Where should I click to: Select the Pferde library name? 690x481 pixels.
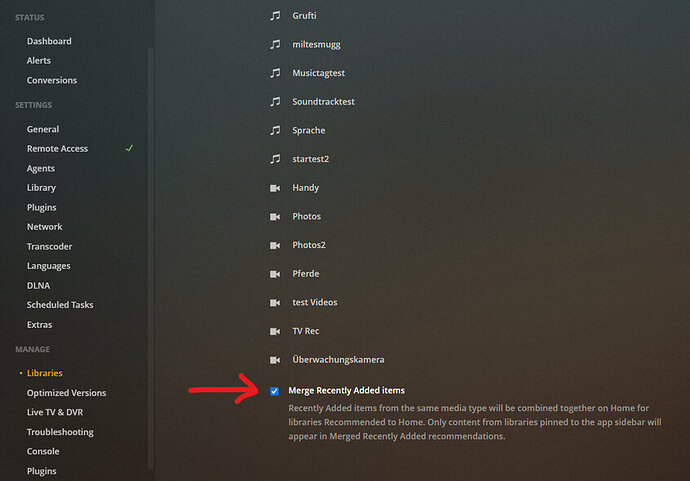[x=306, y=274]
